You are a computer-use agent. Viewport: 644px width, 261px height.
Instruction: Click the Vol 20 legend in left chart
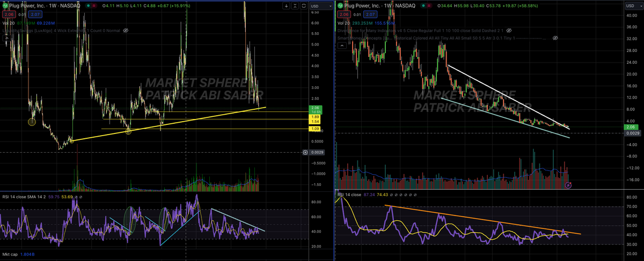click(9, 23)
